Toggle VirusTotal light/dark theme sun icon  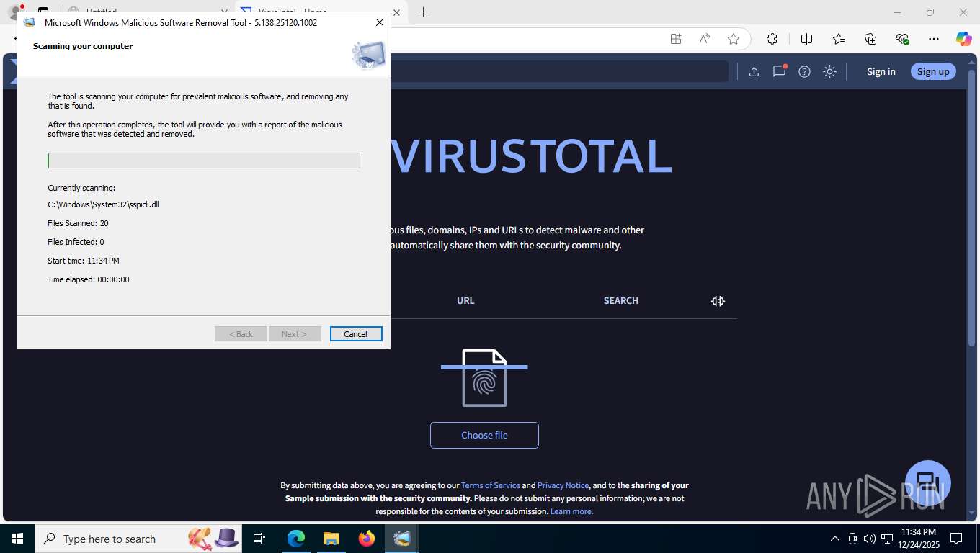click(830, 71)
